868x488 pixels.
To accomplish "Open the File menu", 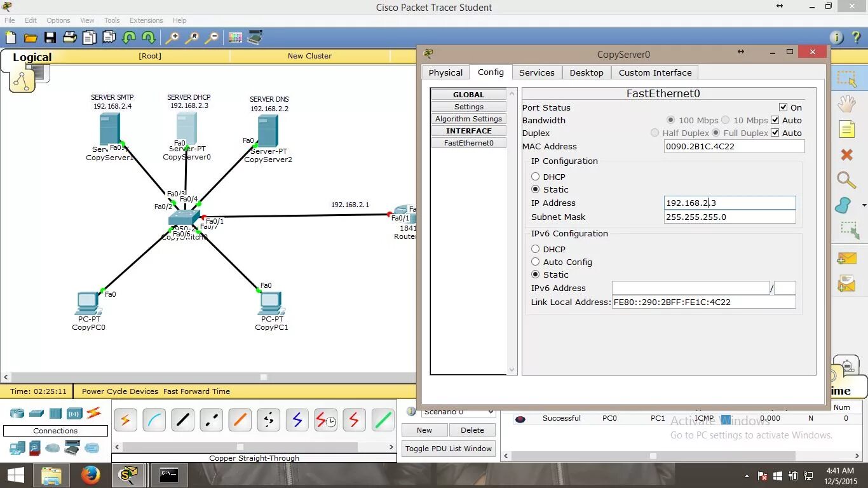I will click(10, 20).
